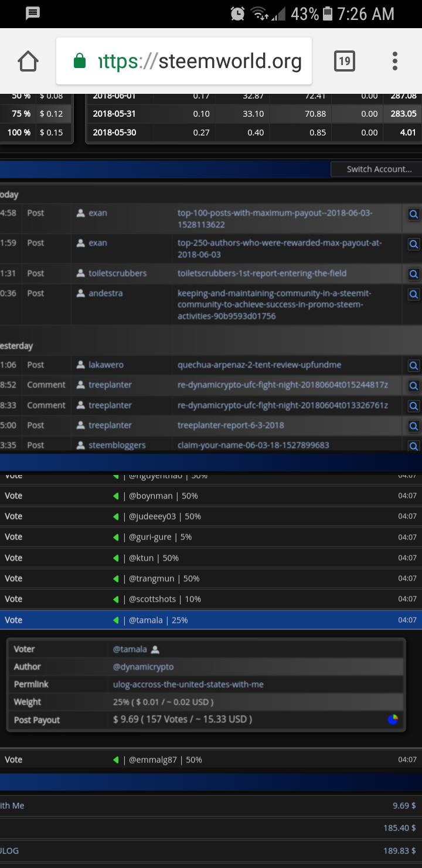
Task: Expand the @guri-gure 5% vote row
Action: point(211,537)
